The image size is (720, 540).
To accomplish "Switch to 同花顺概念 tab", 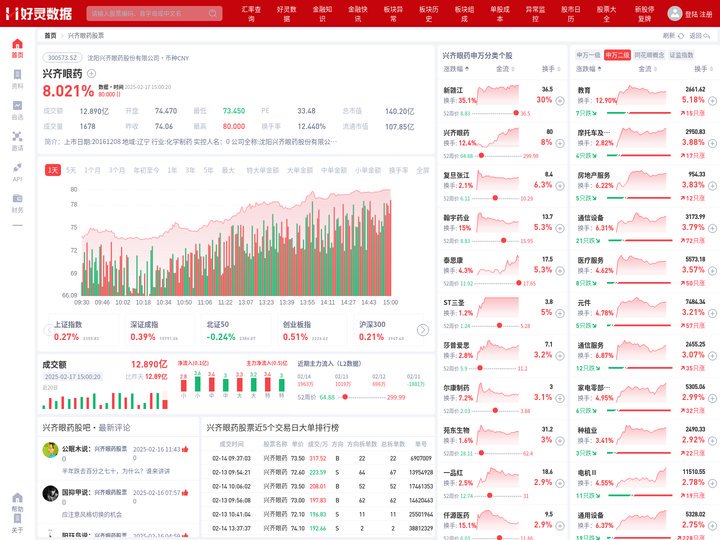I will (649, 55).
